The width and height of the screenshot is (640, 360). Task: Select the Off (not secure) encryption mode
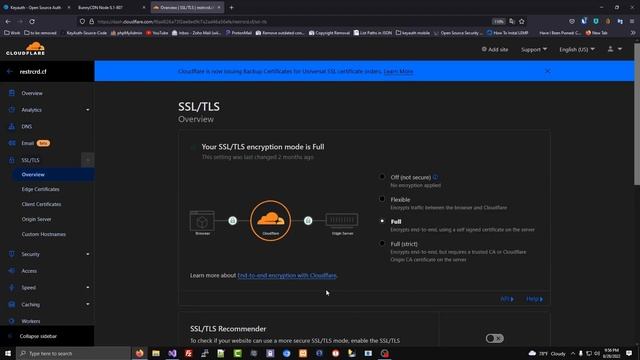(x=382, y=177)
